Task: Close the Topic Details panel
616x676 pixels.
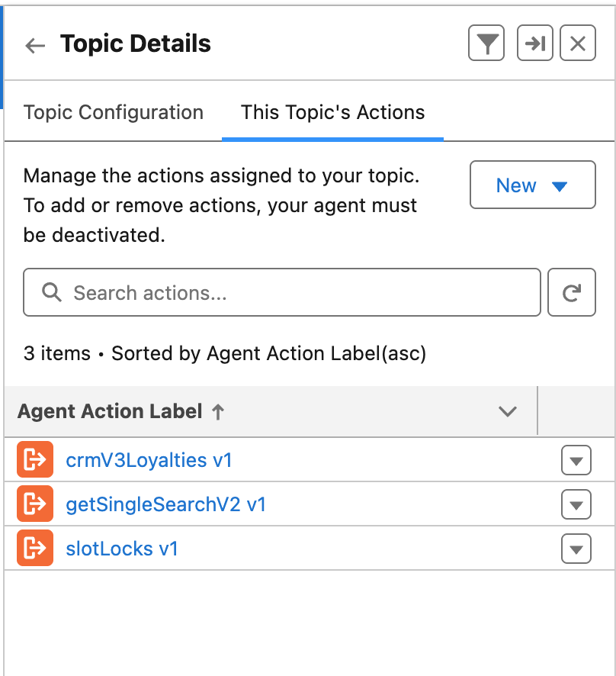Action: coord(578,44)
